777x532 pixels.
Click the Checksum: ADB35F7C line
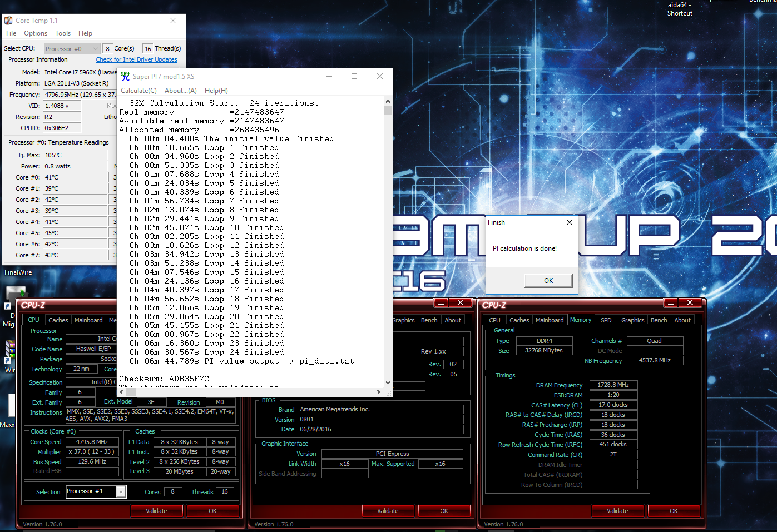[x=164, y=379]
